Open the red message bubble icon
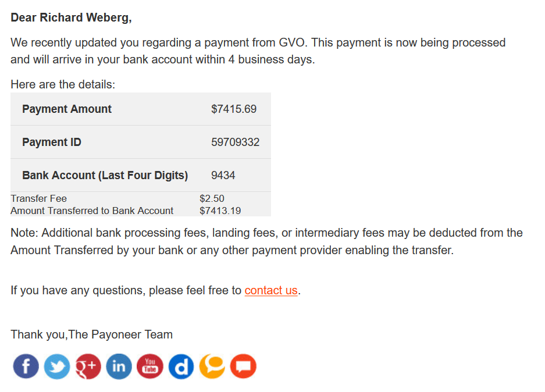 (243, 366)
